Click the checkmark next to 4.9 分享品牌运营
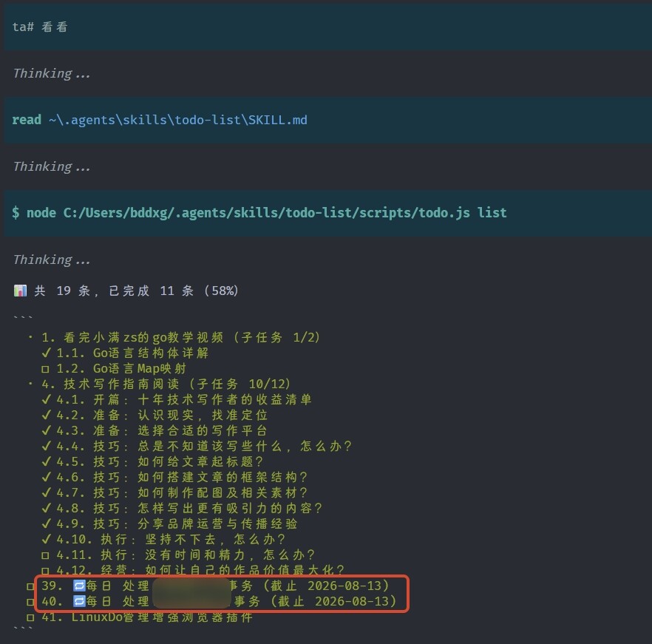Screen dimensions: 652x644 click(46, 523)
